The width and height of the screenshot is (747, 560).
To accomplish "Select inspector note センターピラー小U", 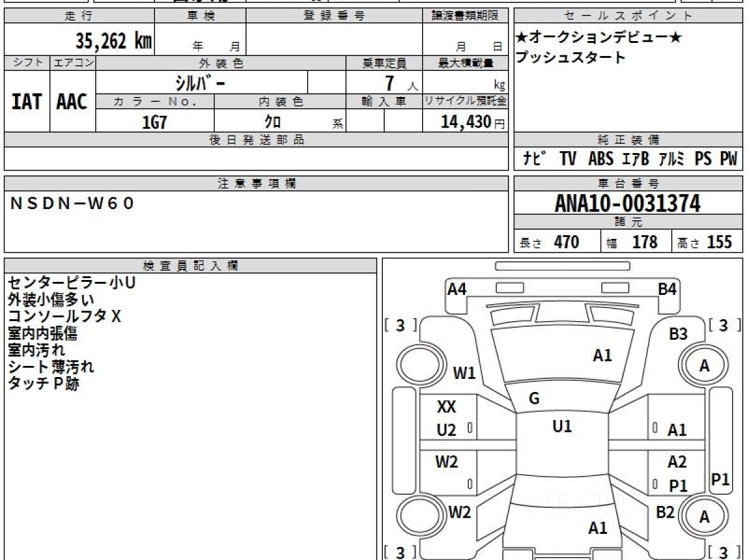I will pos(71,282).
